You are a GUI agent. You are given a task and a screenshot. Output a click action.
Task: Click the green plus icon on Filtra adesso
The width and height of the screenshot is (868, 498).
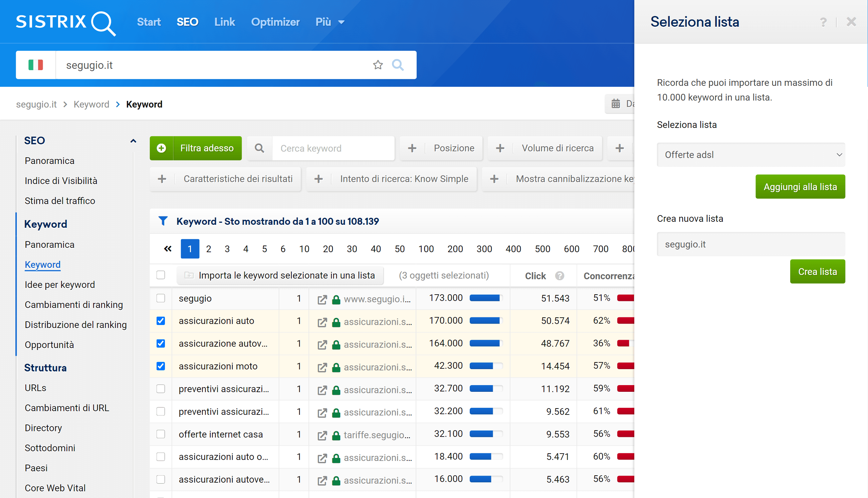161,148
